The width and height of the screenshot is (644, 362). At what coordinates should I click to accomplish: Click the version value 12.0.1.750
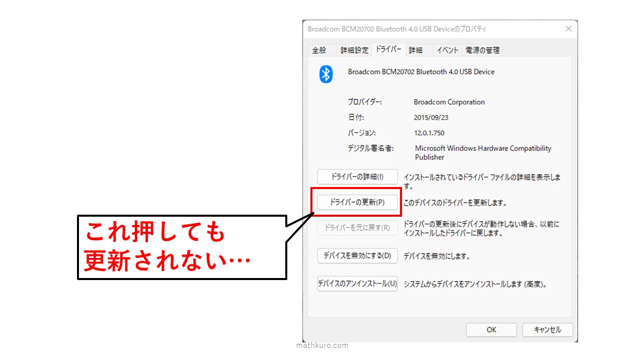click(429, 133)
